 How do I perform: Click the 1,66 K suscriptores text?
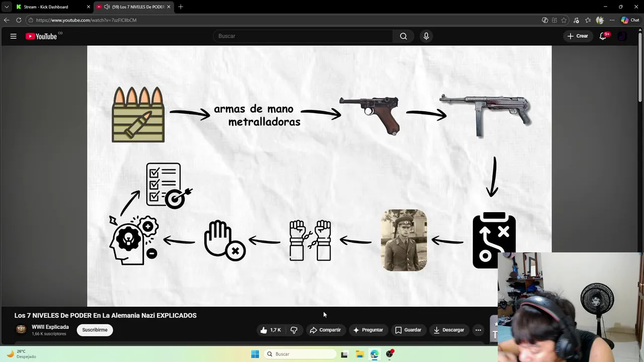(x=49, y=334)
